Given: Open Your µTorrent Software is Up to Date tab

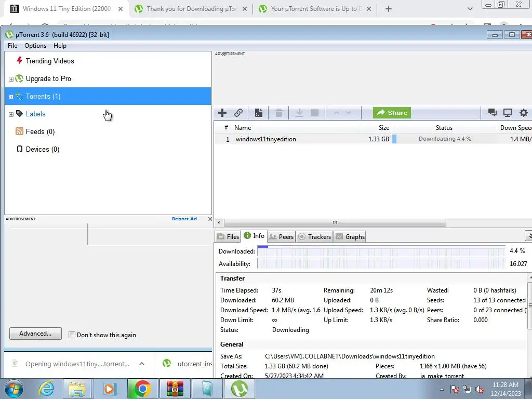Looking at the screenshot, I should pyautogui.click(x=315, y=9).
